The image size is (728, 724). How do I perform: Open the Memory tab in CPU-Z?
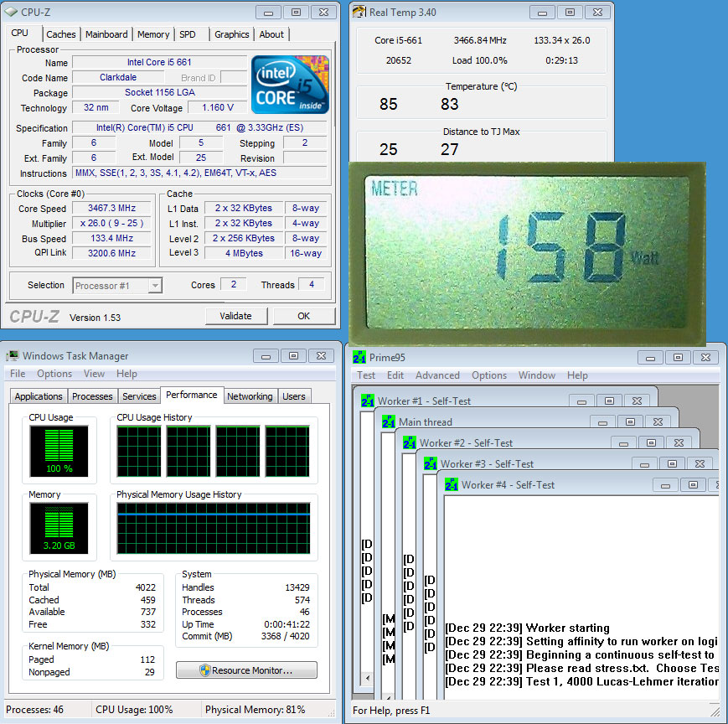point(153,34)
